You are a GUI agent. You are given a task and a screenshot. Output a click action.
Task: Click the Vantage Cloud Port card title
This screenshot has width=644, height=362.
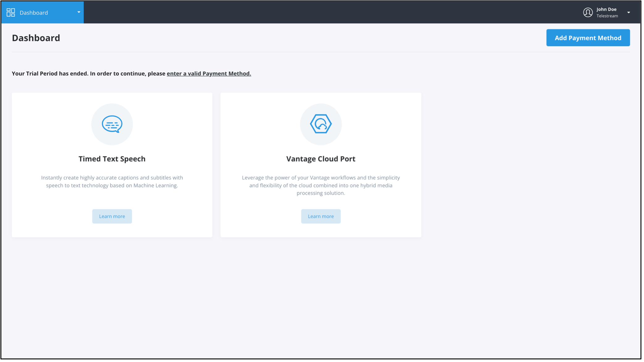click(321, 159)
